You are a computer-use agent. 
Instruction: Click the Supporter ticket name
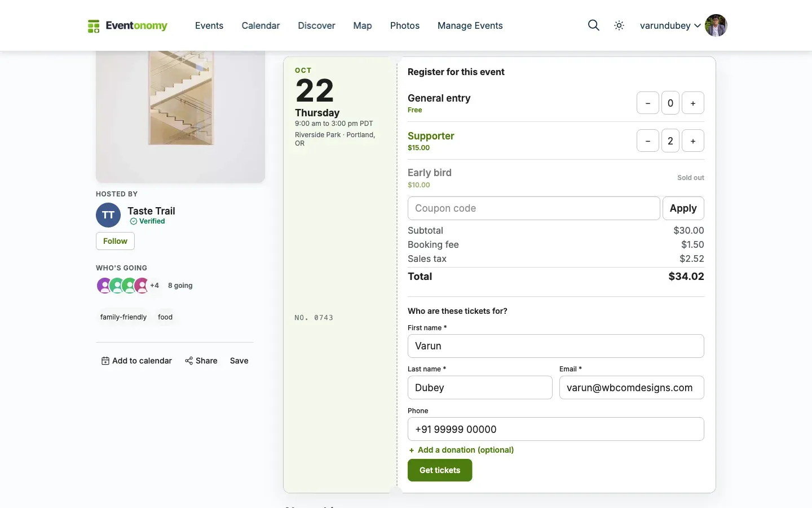431,136
